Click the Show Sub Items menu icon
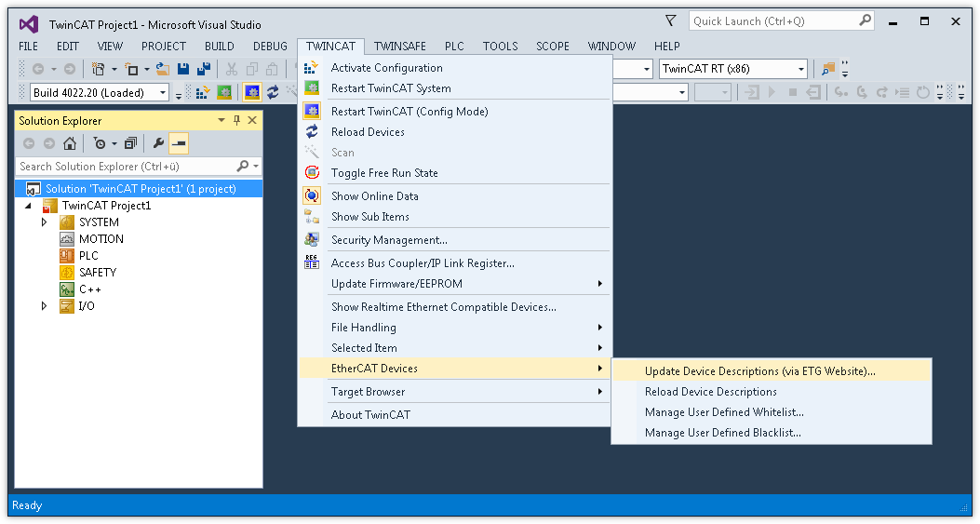The image size is (980, 524). tap(312, 216)
